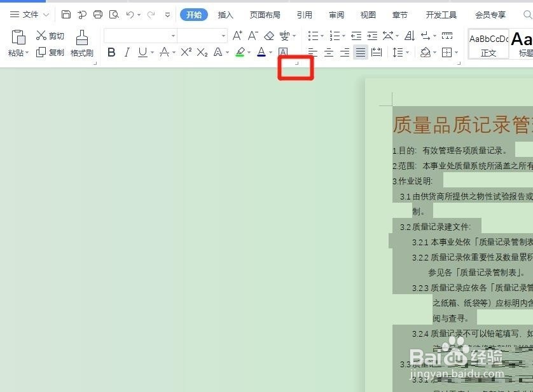Click the Subscript X₂ icon

tap(202, 52)
